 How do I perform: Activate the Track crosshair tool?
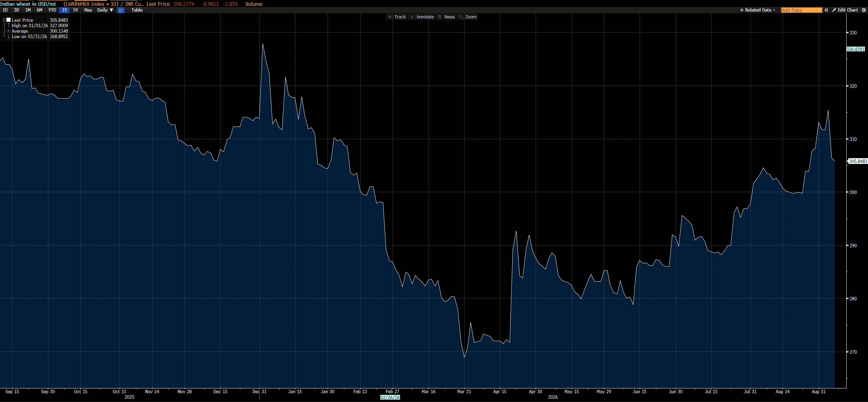pyautogui.click(x=397, y=17)
